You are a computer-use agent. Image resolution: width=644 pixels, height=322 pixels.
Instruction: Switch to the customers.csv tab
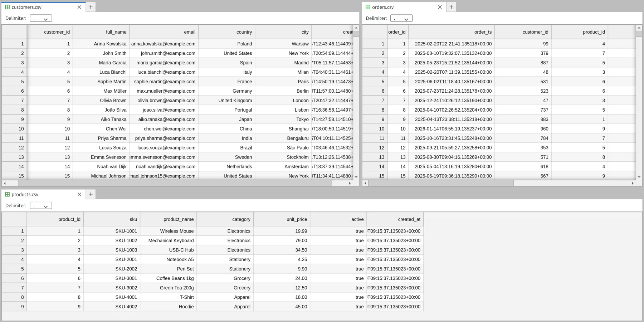click(27, 7)
